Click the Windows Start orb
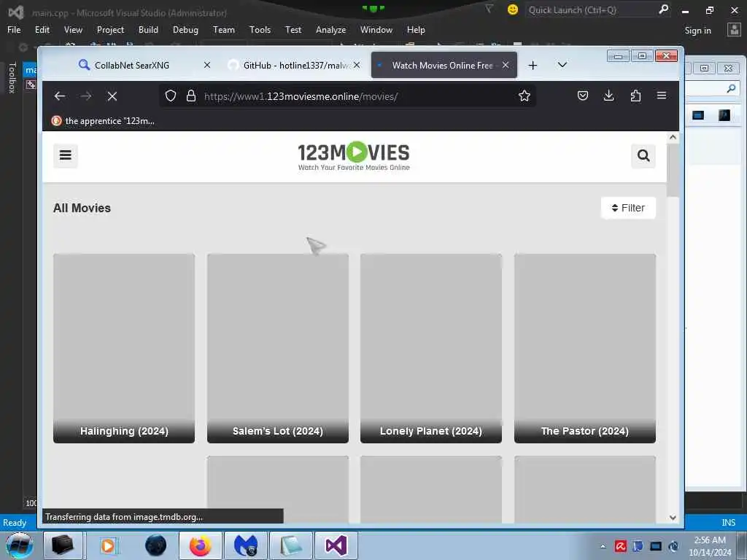Screen dimensions: 747x560 pyautogui.click(x=20, y=545)
